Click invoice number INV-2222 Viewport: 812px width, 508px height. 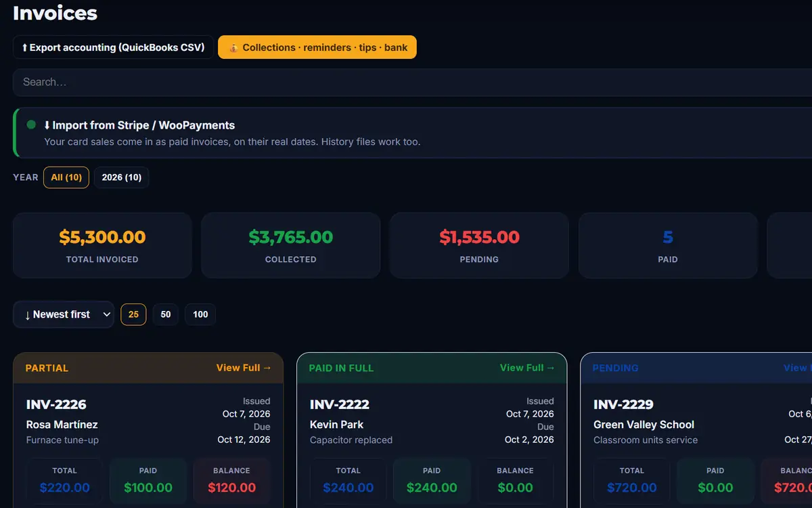point(340,404)
